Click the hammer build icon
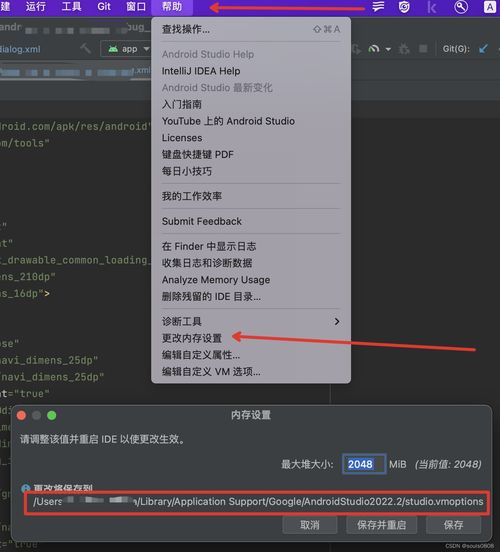The width and height of the screenshot is (500, 552). pos(85,48)
